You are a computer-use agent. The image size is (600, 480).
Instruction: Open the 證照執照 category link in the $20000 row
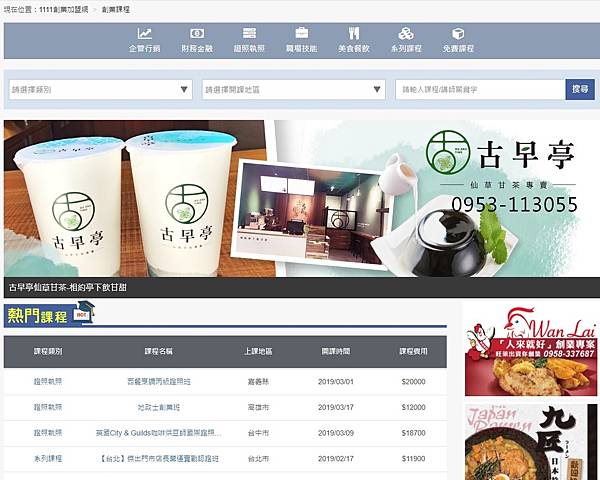click(48, 382)
